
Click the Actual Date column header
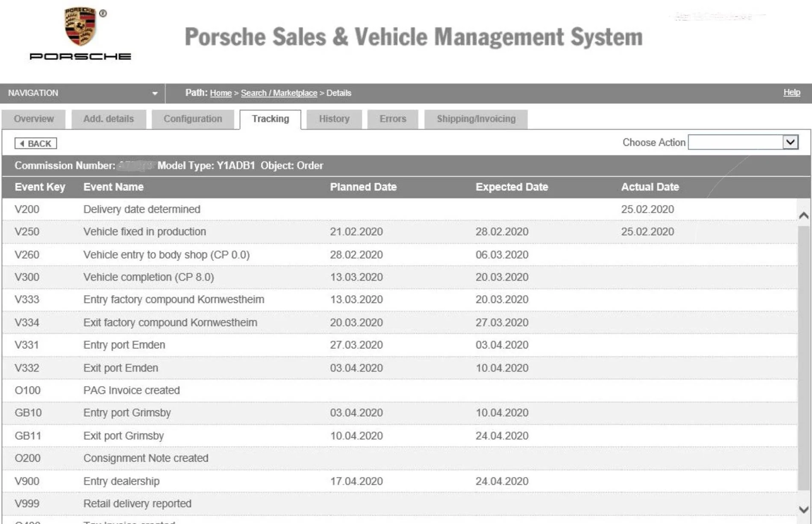[x=650, y=187]
